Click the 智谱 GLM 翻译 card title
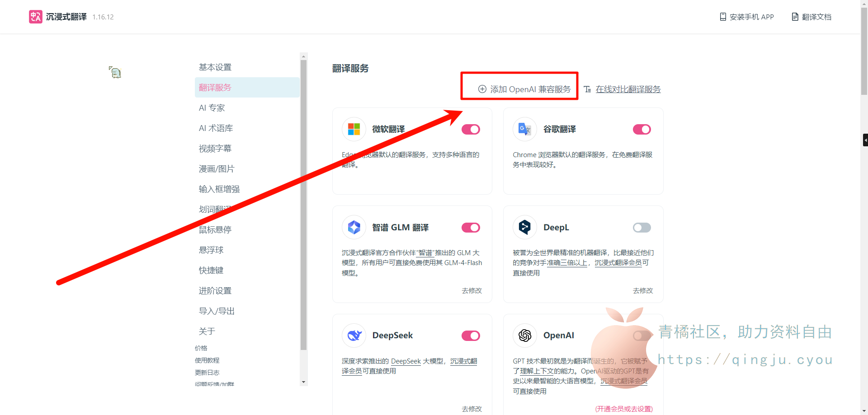This screenshot has height=415, width=868. tap(401, 228)
